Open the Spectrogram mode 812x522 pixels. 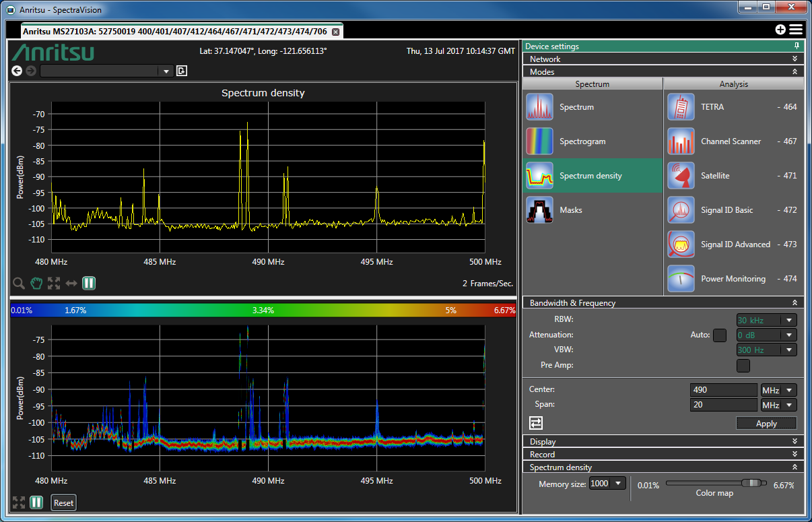point(539,141)
